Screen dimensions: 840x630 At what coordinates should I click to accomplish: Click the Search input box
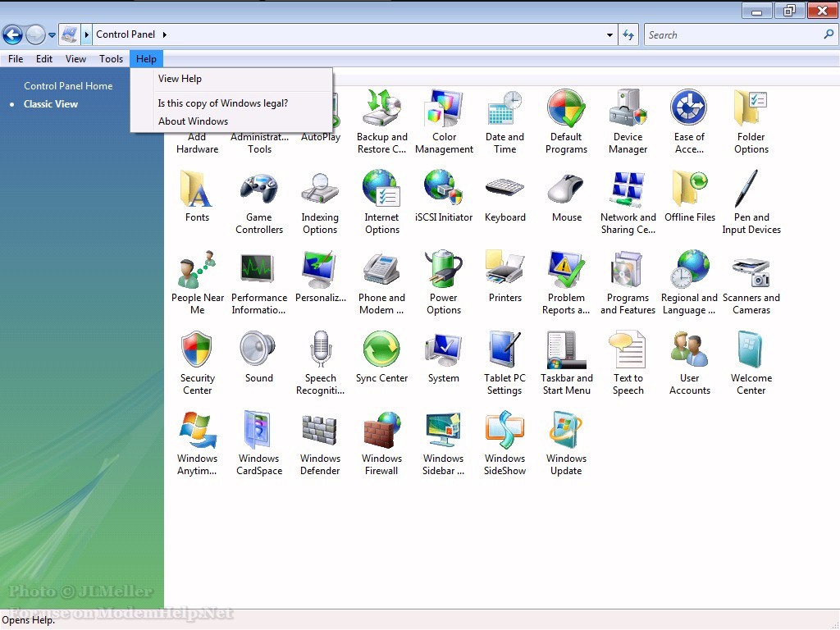tap(730, 35)
